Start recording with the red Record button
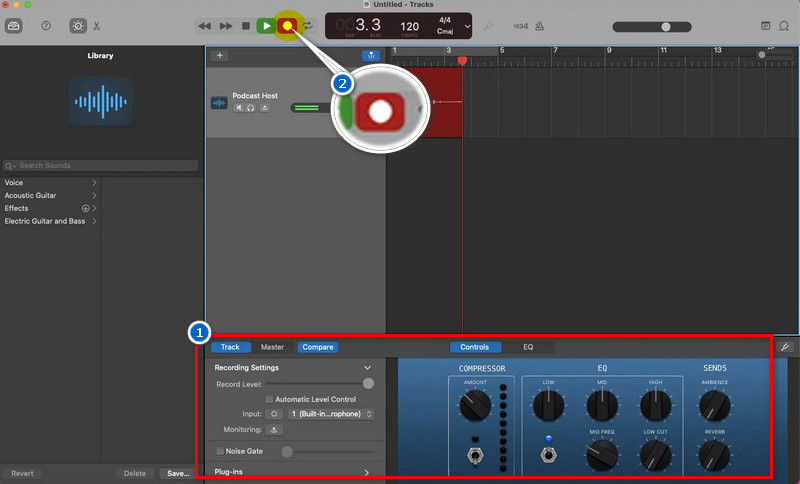This screenshot has width=800, height=484. click(287, 26)
